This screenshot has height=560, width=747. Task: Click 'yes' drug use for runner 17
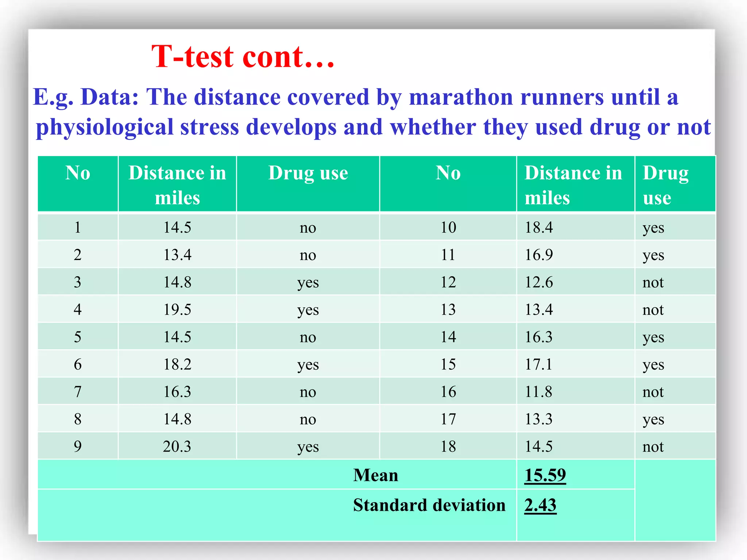[653, 421]
